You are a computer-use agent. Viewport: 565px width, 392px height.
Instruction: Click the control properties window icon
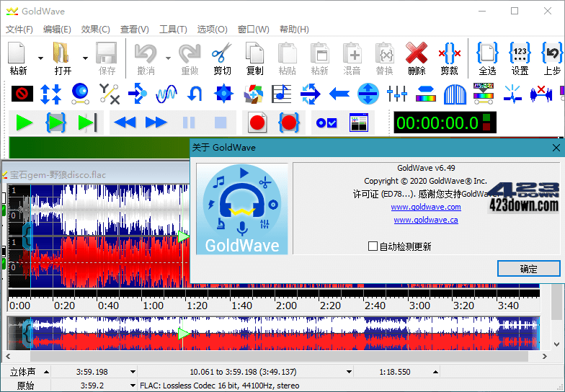tap(359, 122)
